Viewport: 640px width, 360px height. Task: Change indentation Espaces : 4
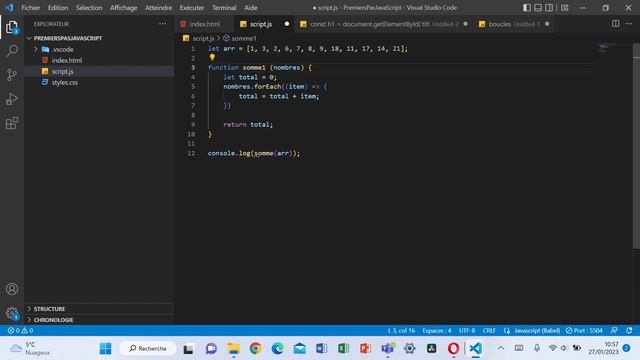click(437, 331)
